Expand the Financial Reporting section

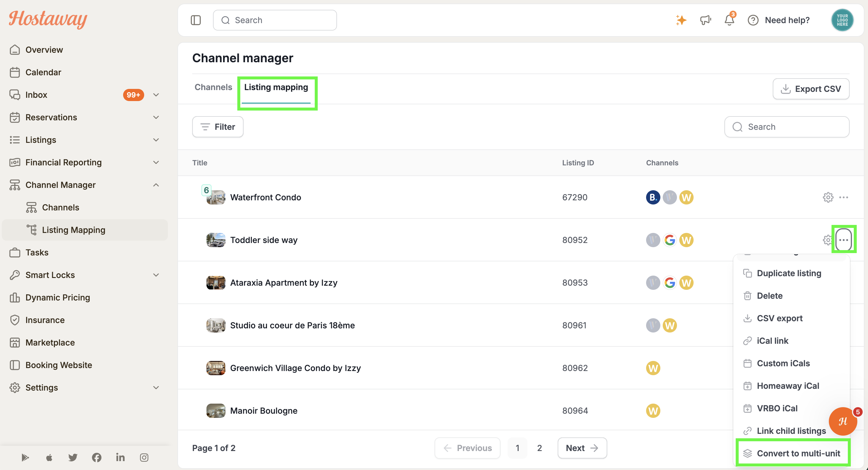pyautogui.click(x=156, y=163)
